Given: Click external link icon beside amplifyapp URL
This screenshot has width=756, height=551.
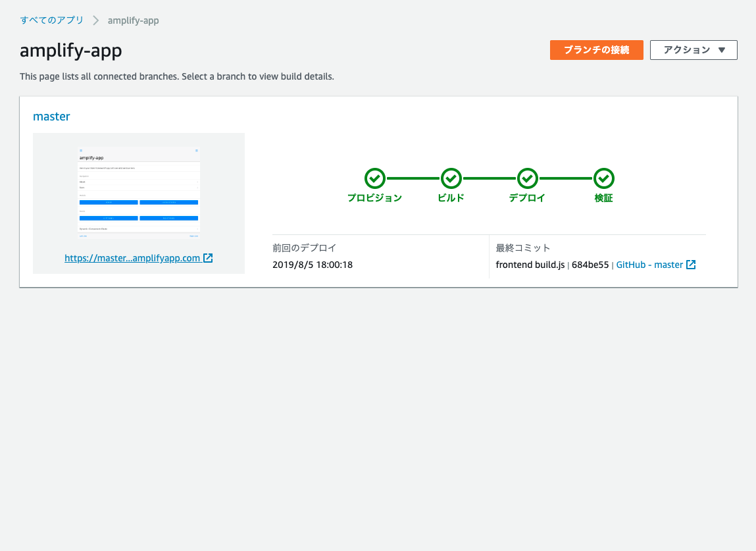Looking at the screenshot, I should 208,258.
